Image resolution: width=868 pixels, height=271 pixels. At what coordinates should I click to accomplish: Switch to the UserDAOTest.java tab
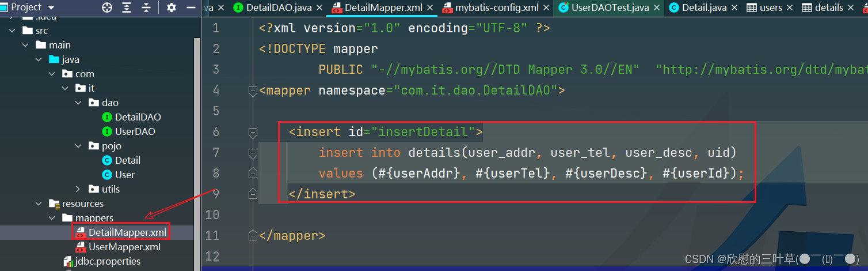click(x=610, y=8)
